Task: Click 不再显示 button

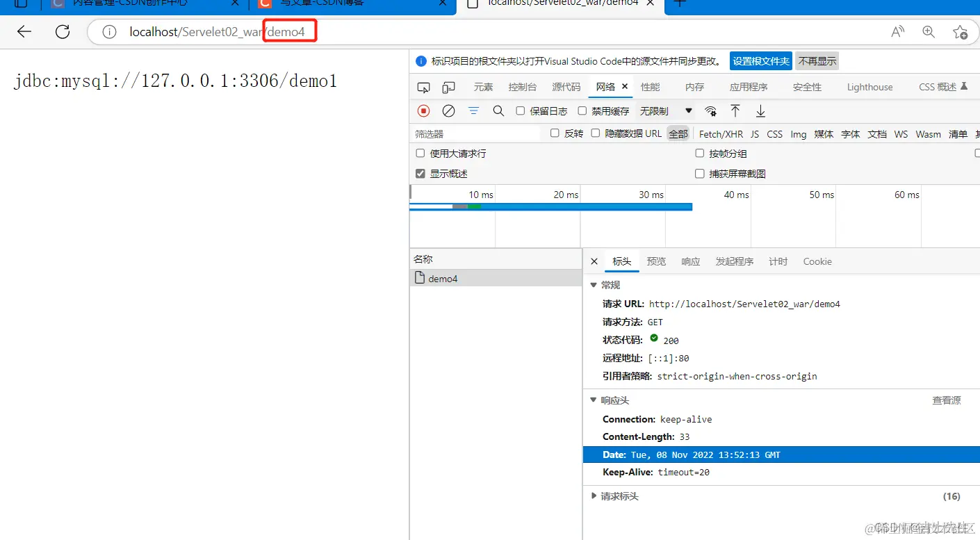Action: 817,61
